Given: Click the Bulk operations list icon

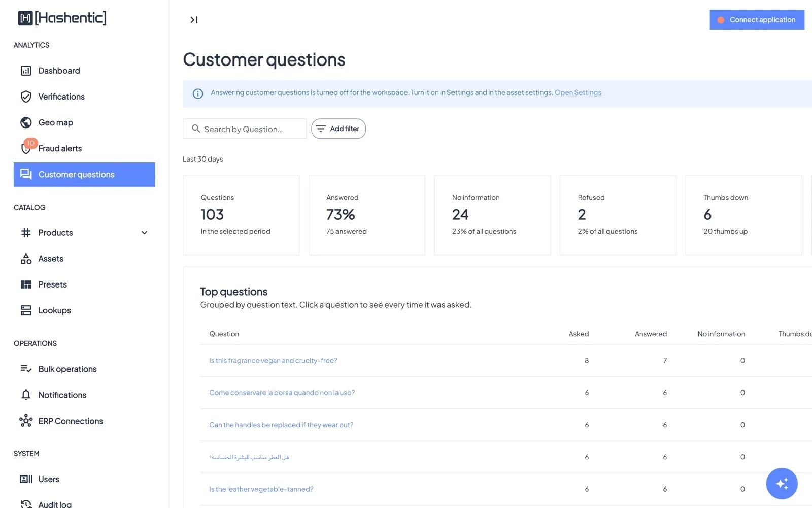Looking at the screenshot, I should tap(26, 369).
